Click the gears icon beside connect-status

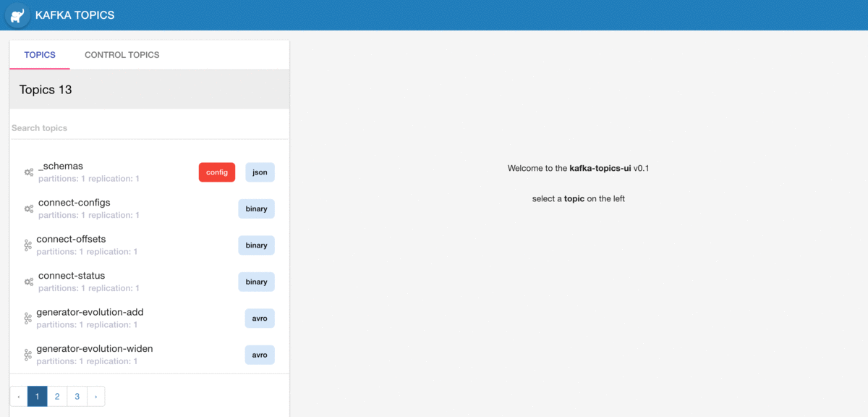pyautogui.click(x=29, y=282)
